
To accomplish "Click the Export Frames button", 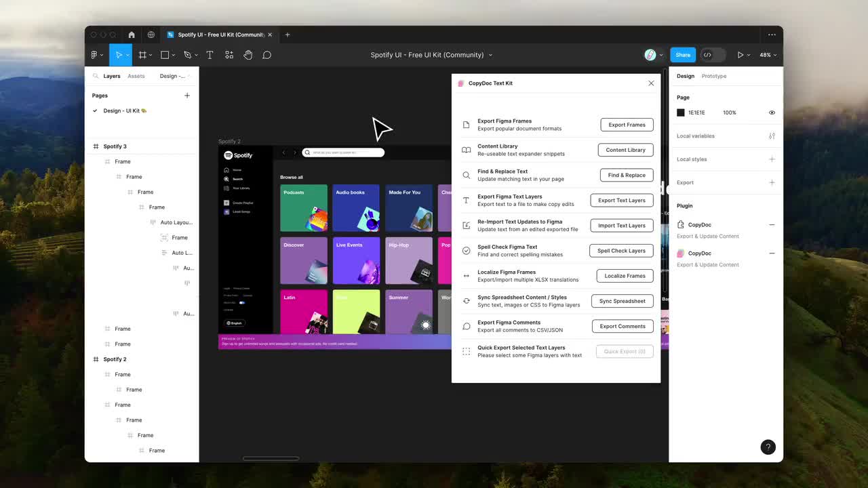I will [627, 125].
